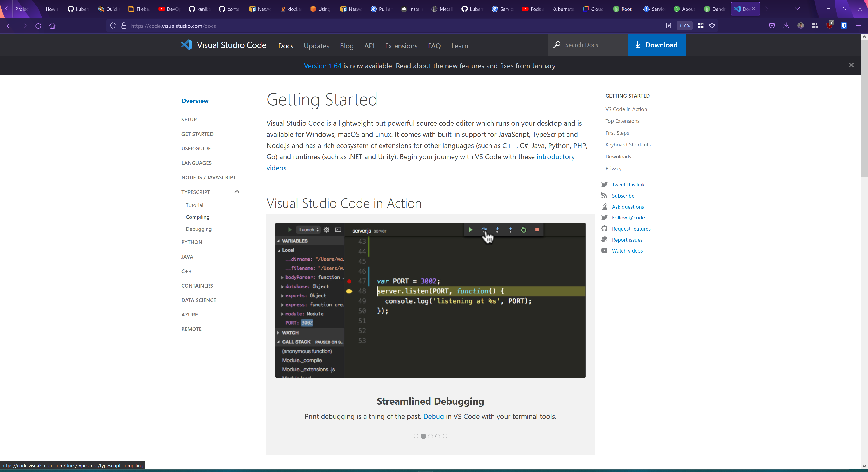868x472 pixels.
Task: Click the Visual Studio Code logo
Action: (186, 45)
